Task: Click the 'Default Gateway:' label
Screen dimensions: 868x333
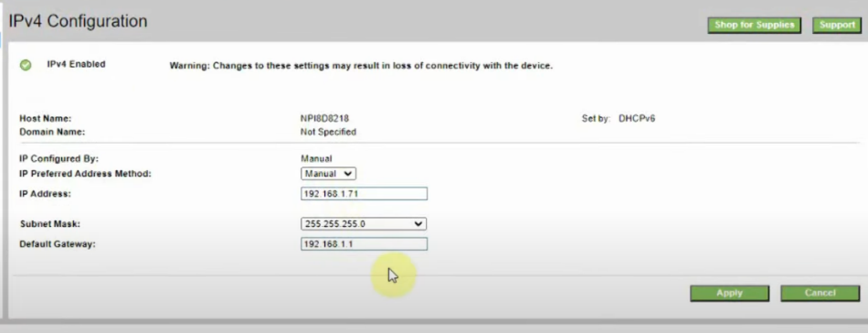Action: [x=58, y=244]
